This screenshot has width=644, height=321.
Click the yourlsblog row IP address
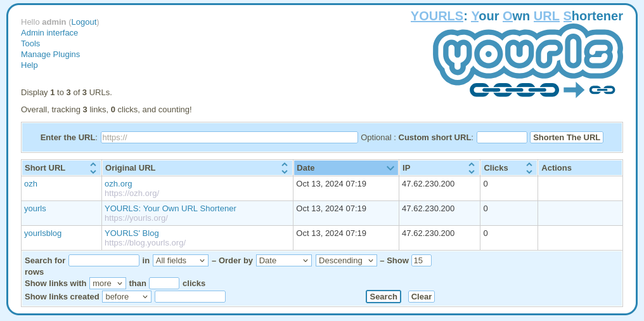click(428, 233)
